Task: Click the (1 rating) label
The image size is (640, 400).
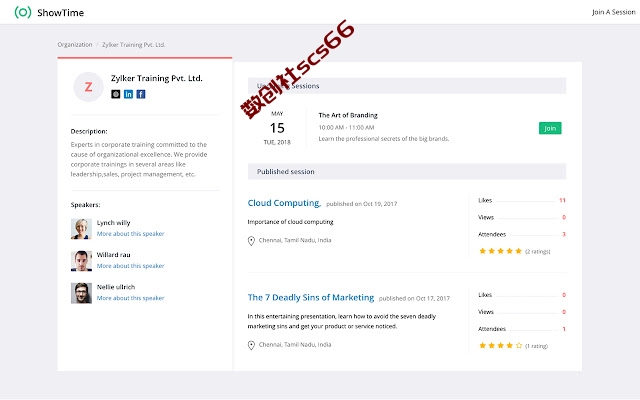Action: [536, 346]
